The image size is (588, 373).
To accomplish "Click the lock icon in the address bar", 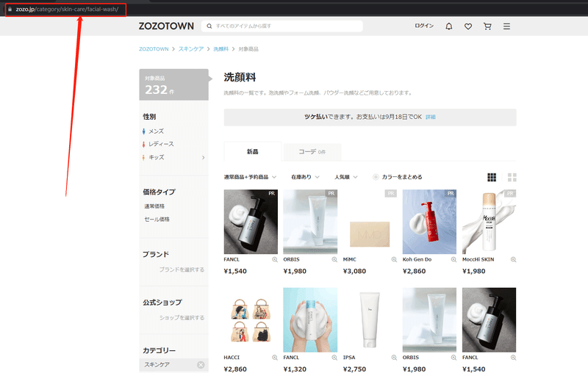I will [10, 9].
